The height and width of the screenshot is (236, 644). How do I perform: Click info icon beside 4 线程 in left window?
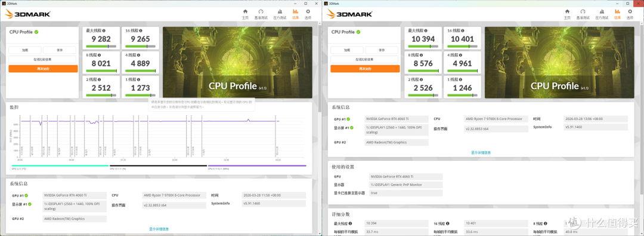[x=138, y=55]
